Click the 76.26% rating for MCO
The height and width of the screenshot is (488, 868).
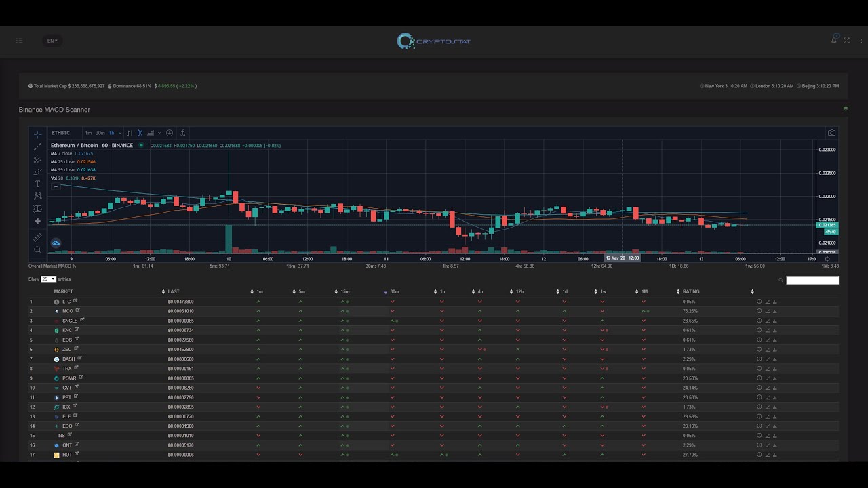(690, 311)
